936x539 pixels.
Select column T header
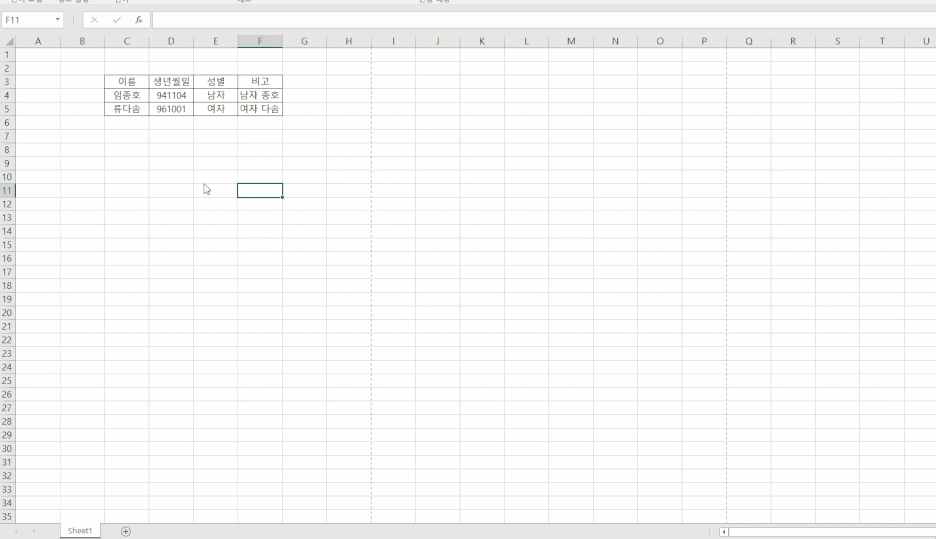[882, 41]
